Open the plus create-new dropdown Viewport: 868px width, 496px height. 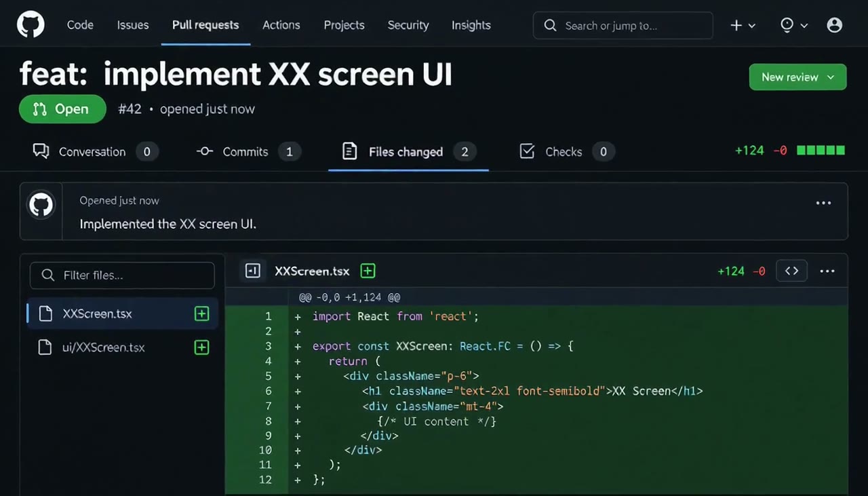click(x=743, y=25)
